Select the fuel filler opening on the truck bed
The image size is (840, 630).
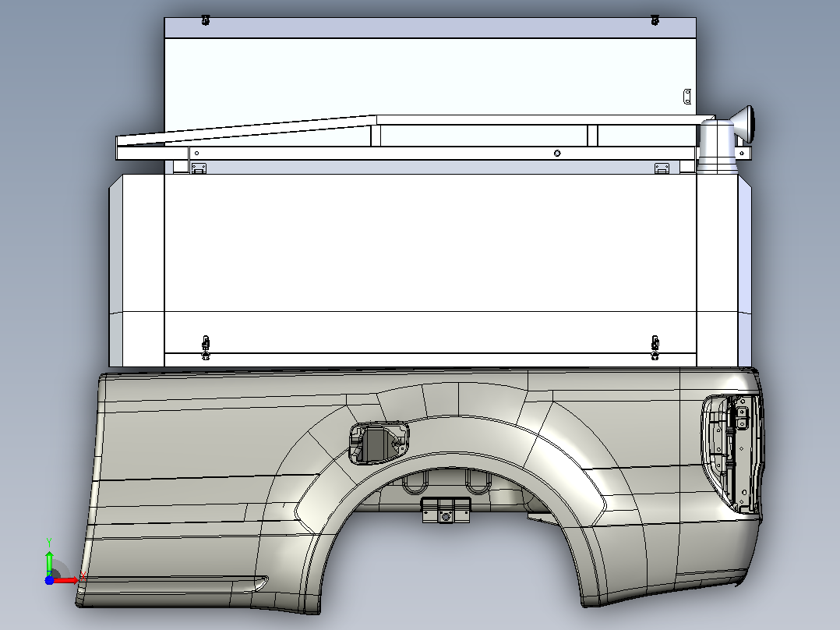pos(379,442)
